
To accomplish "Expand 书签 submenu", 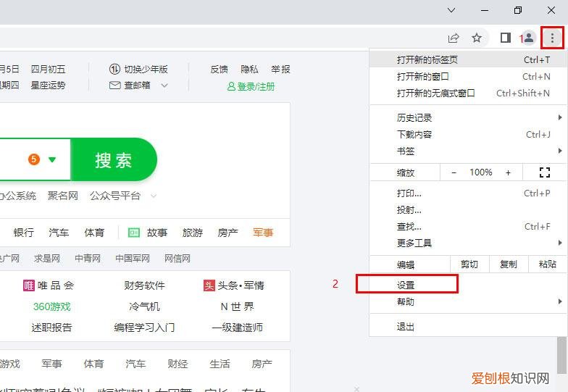I will click(467, 151).
